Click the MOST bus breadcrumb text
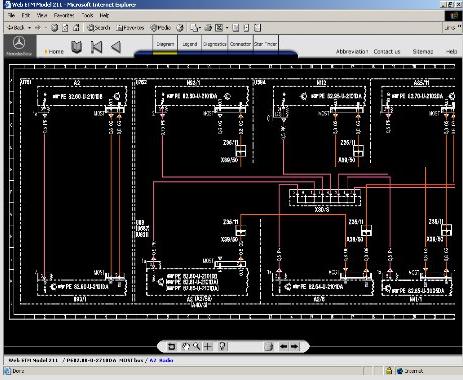This screenshot has width=463, height=380. coord(131,360)
